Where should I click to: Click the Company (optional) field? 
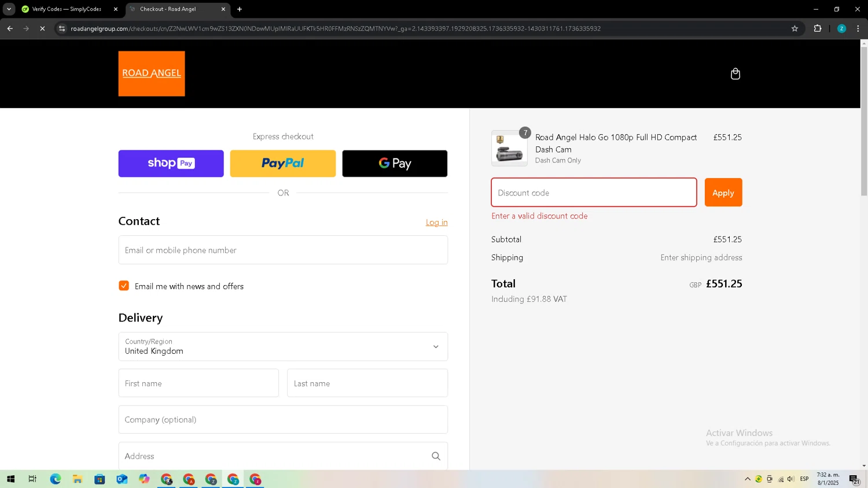(x=283, y=419)
